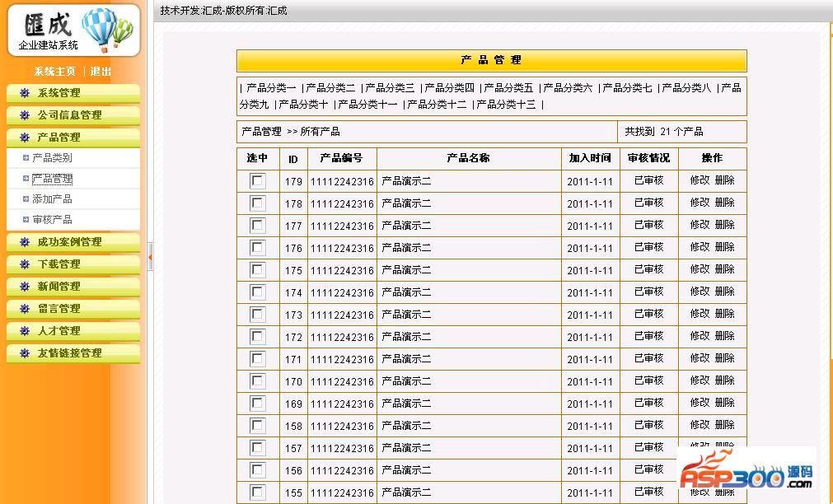Tick the checkbox for product ID 170
This screenshot has width=833, height=504.
click(258, 381)
